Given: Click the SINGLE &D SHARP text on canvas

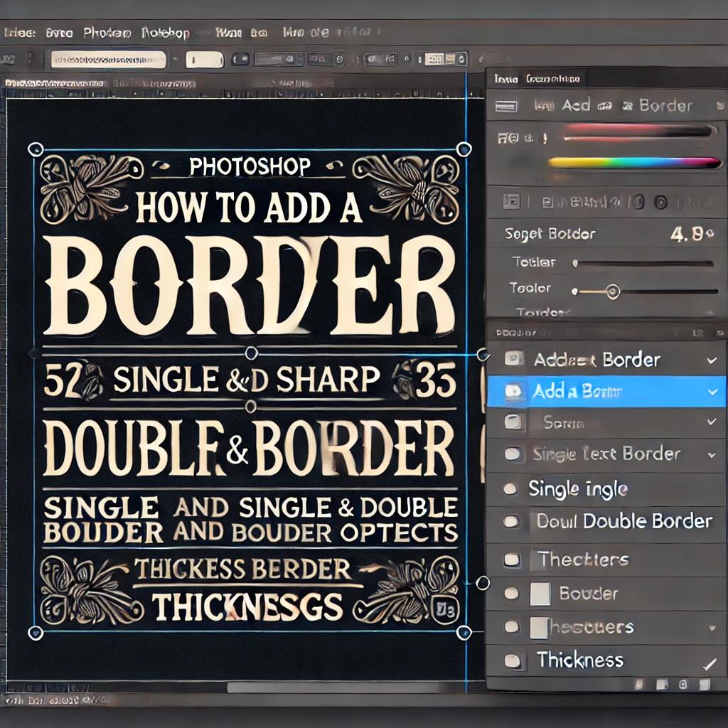Looking at the screenshot, I should pos(247,380).
